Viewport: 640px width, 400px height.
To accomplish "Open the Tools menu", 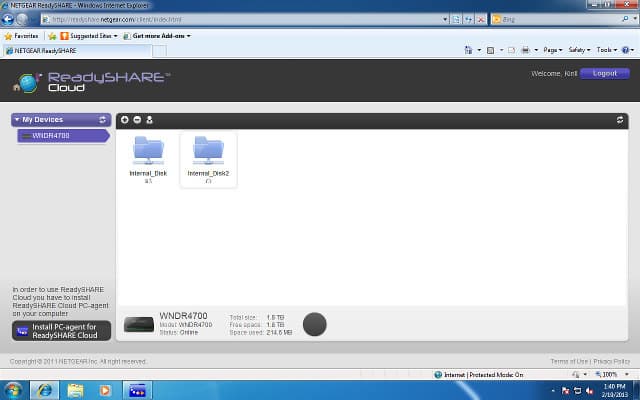I will tap(607, 50).
